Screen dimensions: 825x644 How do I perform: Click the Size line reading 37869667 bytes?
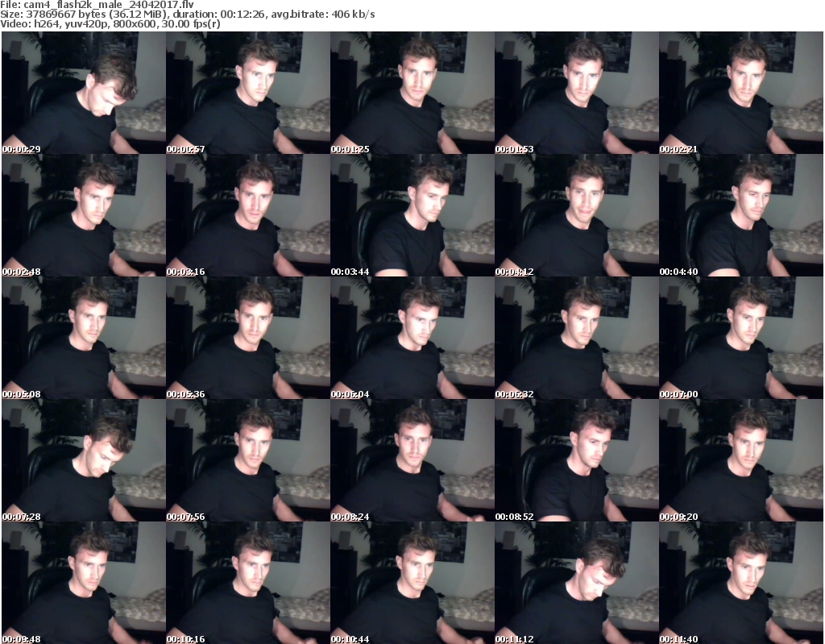point(187,15)
